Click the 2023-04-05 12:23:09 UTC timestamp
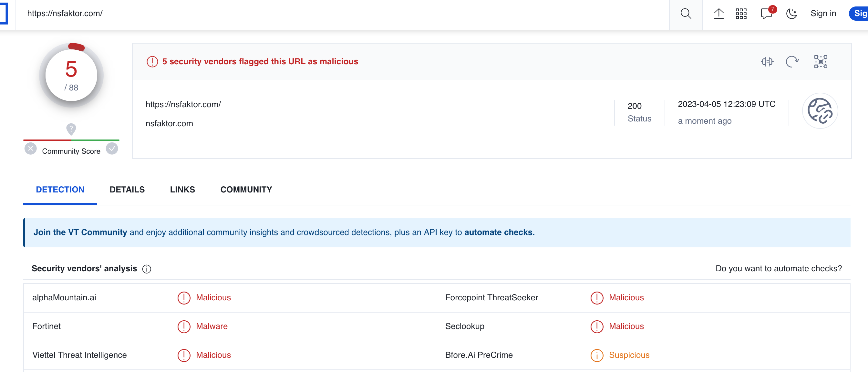The image size is (868, 372). [727, 104]
